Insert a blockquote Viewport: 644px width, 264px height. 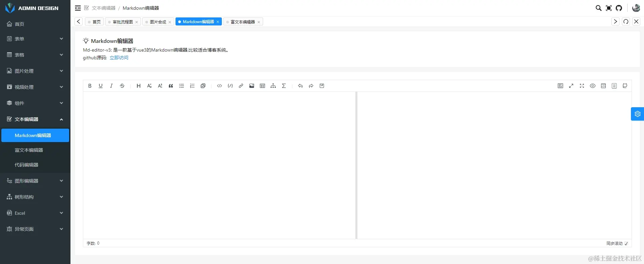click(x=171, y=86)
